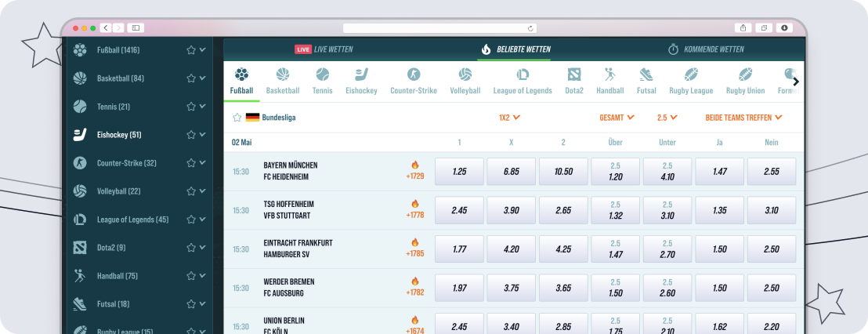Favorite Tennis with its star

[x=191, y=107]
